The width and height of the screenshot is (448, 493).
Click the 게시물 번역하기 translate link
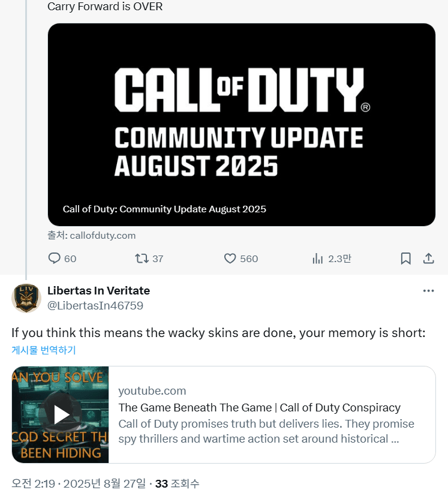[x=44, y=350]
